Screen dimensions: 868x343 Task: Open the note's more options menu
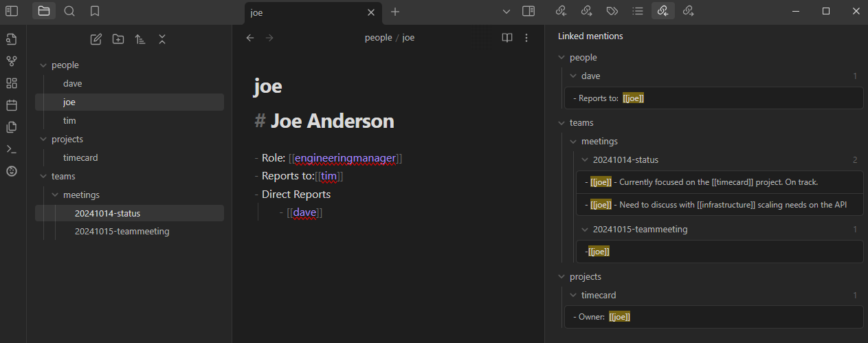point(526,38)
